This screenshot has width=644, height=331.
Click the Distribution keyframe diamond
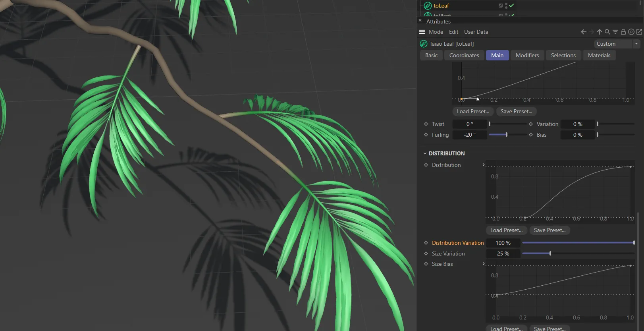(426, 165)
